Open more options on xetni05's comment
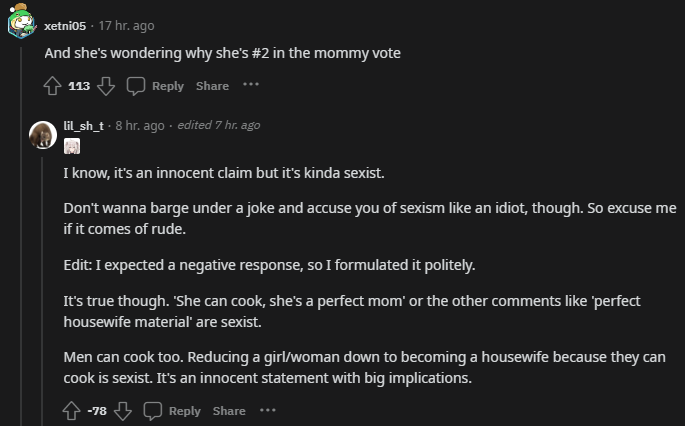The width and height of the screenshot is (685, 426). [251, 84]
